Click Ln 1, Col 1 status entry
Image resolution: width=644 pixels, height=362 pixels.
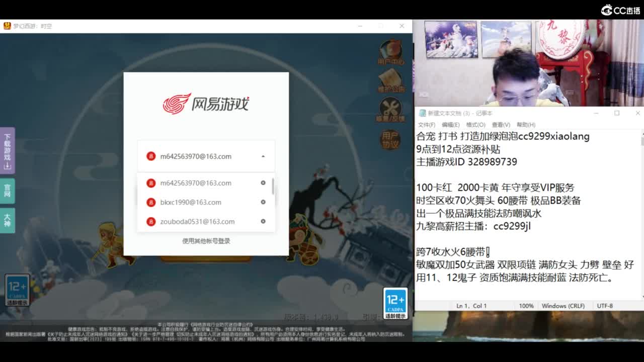click(471, 306)
